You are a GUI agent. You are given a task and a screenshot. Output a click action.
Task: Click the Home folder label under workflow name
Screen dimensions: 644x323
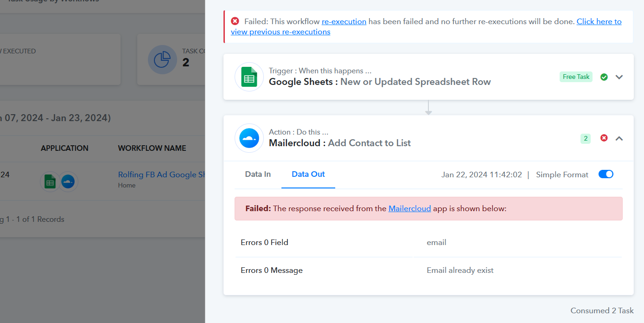127,185
